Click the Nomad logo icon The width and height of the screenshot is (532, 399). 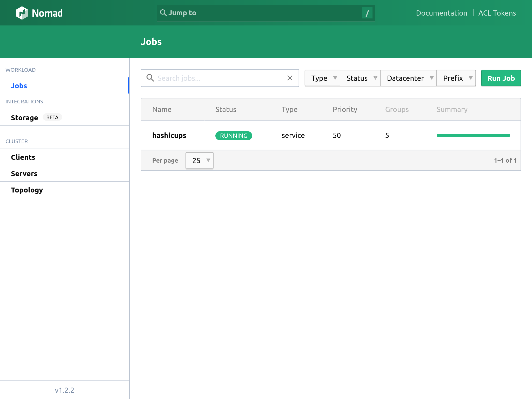(22, 13)
